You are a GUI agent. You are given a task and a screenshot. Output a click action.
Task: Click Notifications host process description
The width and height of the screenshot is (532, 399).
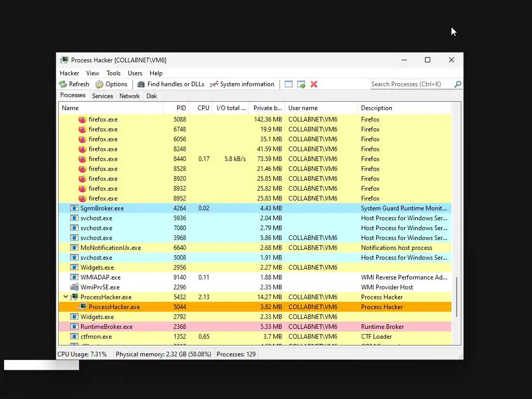(396, 248)
